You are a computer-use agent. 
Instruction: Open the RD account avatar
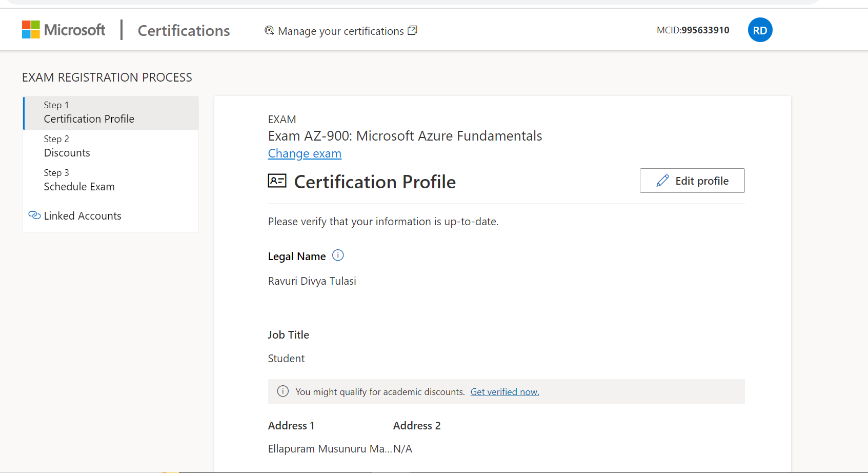coord(760,30)
